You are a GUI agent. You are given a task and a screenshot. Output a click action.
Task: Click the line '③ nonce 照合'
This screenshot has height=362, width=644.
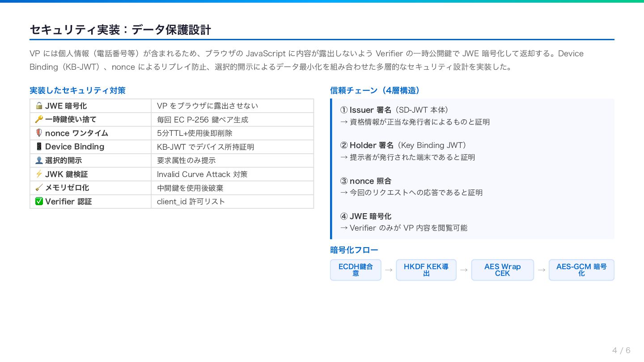click(x=366, y=181)
